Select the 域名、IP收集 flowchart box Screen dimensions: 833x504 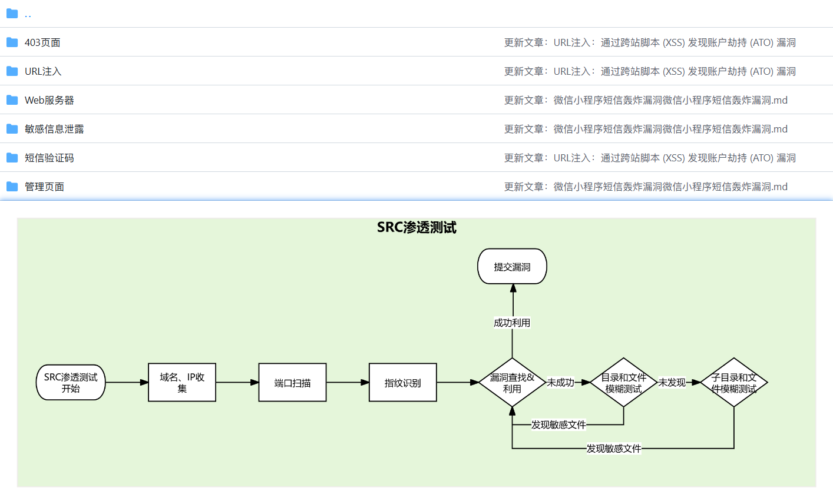pos(182,383)
